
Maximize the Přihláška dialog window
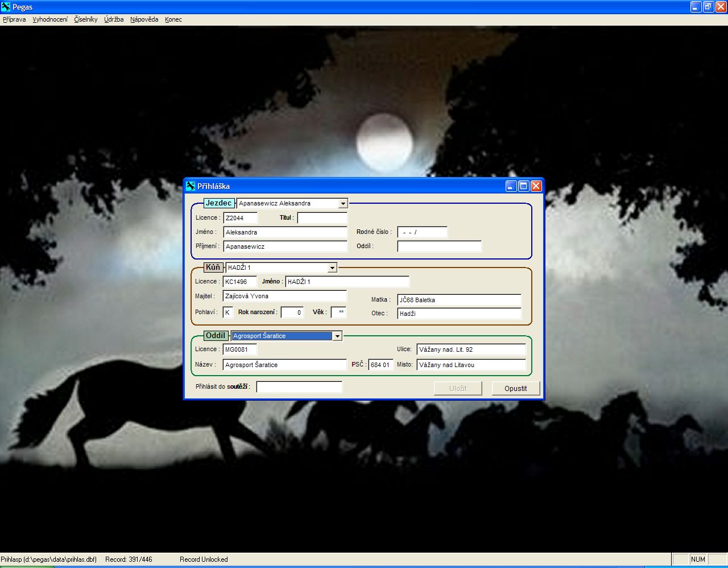[x=524, y=186]
